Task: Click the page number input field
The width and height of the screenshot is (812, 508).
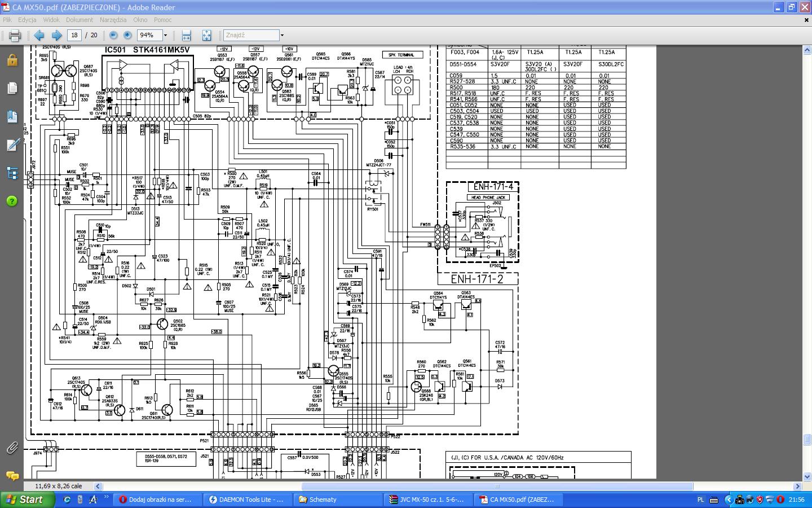Action: click(x=74, y=35)
